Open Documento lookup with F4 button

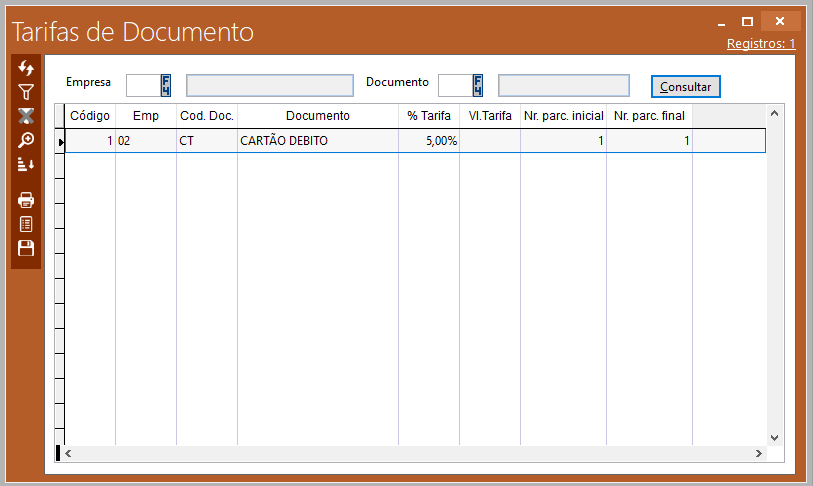478,85
